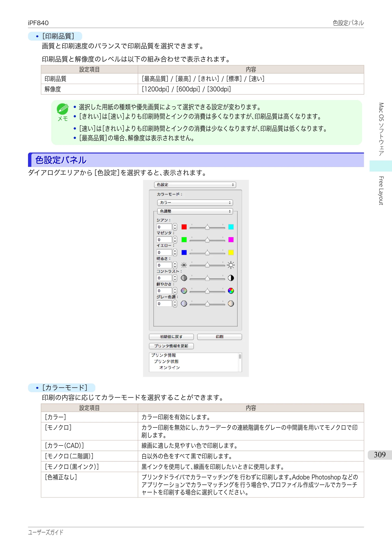The width and height of the screenshot is (392, 555).
Task: Select the オンライン entry in printer info
Action: 170,367
